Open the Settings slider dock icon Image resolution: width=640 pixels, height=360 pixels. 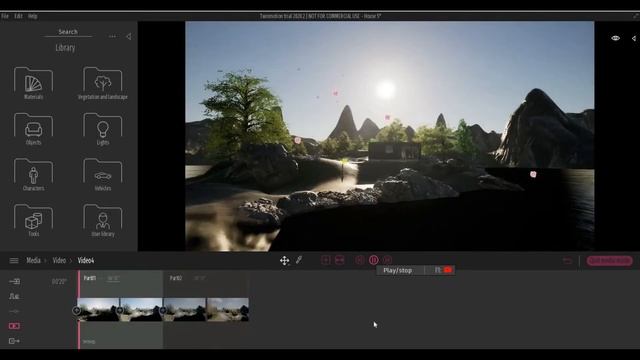14,311
